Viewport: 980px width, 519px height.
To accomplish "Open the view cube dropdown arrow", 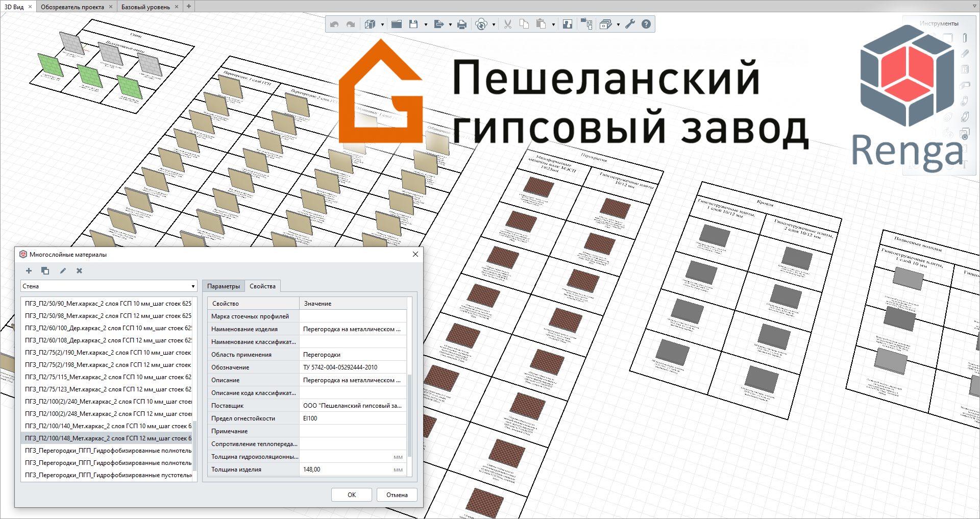I will click(382, 24).
